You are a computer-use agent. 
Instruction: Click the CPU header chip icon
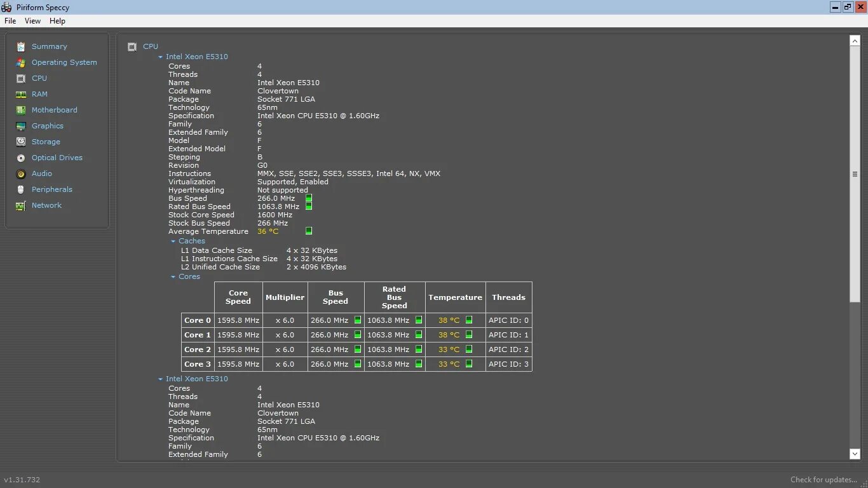click(x=132, y=46)
